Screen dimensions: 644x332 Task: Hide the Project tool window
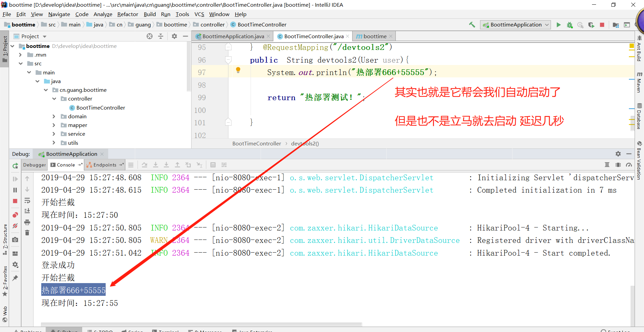point(185,36)
